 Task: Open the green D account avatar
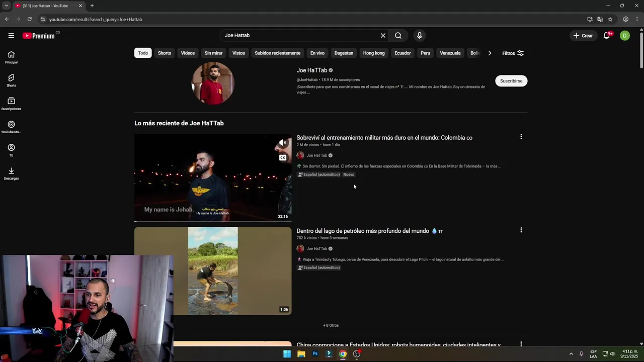pyautogui.click(x=624, y=36)
